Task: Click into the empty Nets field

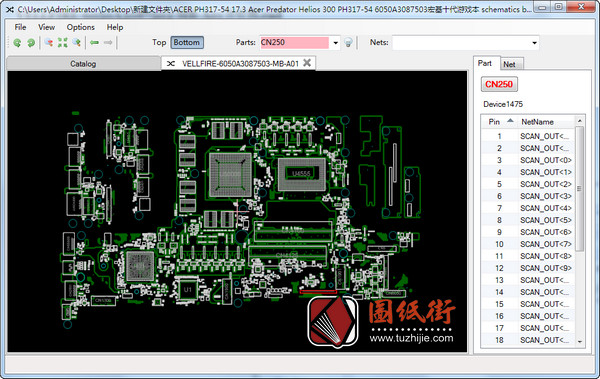Action: tap(461, 43)
